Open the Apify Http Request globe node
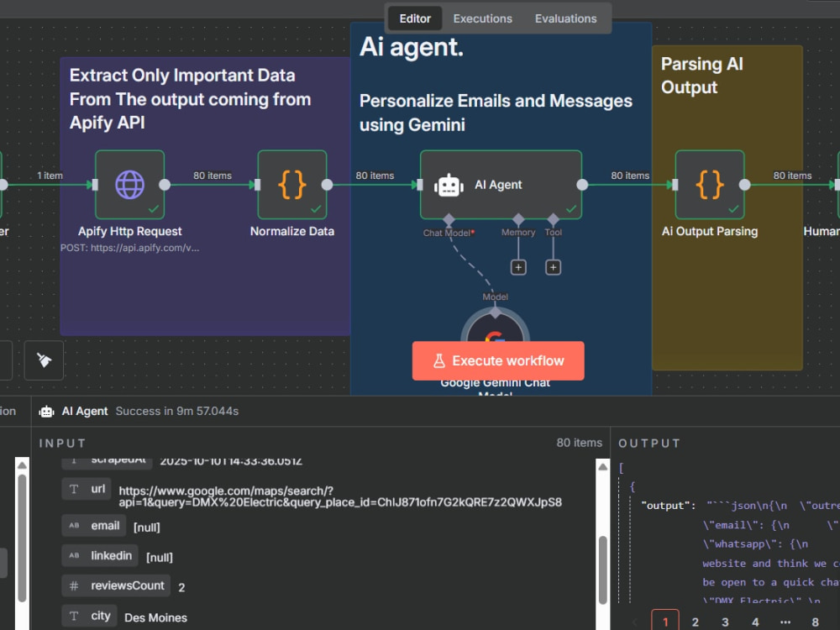 click(x=129, y=185)
